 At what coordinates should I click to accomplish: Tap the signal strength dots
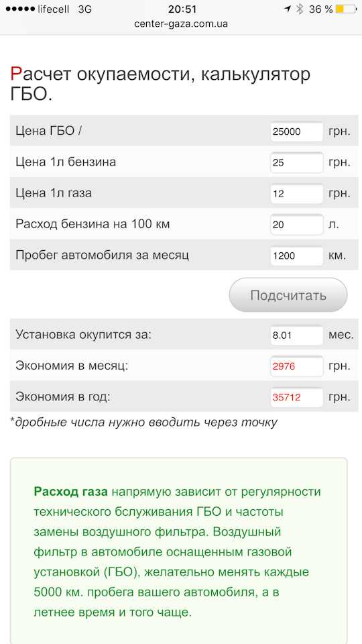[x=20, y=9]
